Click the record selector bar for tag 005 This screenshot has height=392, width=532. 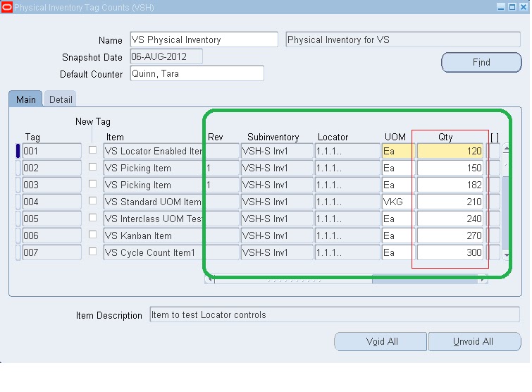coord(18,219)
